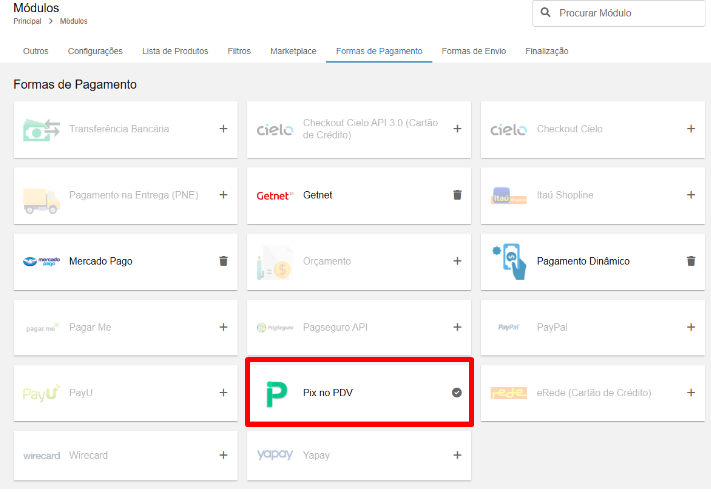Add the eRede (Cartão de Crédito) module
This screenshot has height=493, width=711.
click(x=691, y=393)
